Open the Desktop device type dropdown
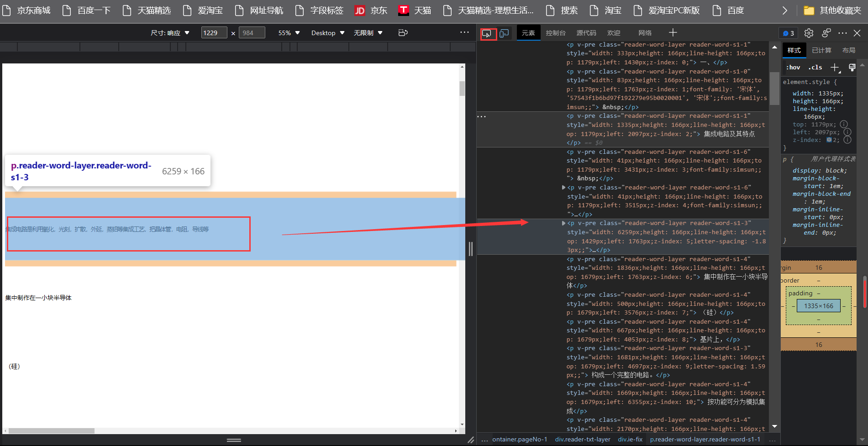 328,33
